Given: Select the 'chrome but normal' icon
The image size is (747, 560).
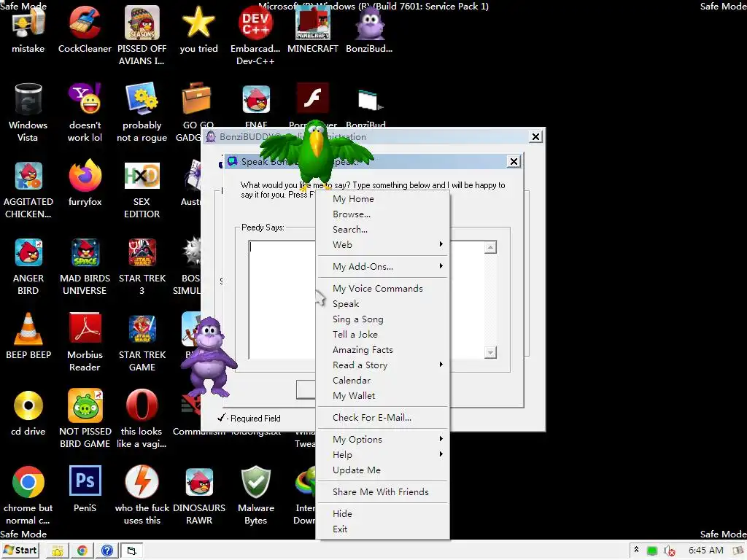Looking at the screenshot, I should [28, 495].
